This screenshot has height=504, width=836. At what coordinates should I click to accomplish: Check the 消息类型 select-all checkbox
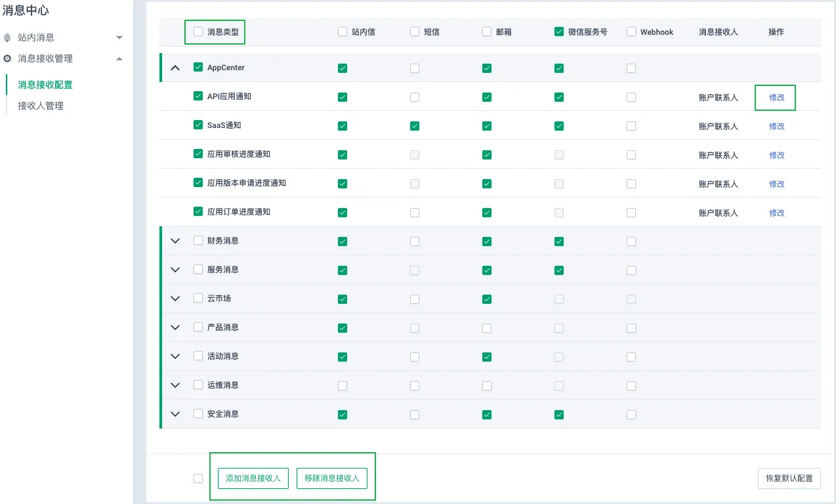click(x=198, y=31)
